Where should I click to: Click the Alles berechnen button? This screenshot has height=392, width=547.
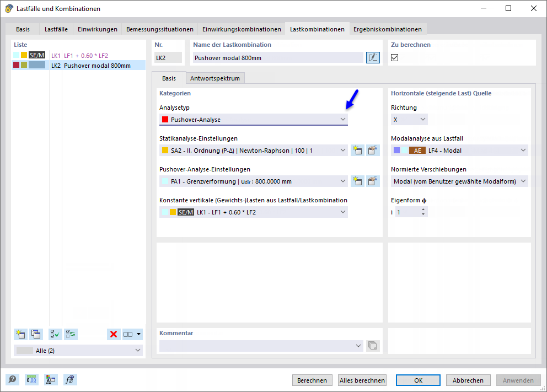point(362,380)
